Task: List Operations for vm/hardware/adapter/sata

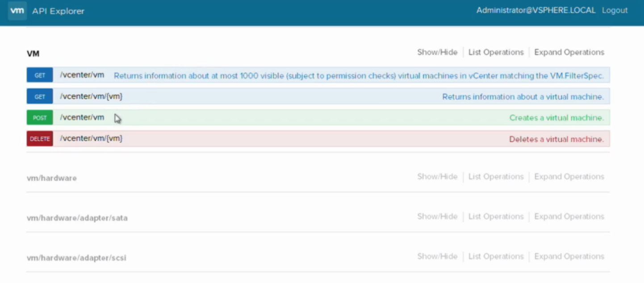Action: coord(496,216)
